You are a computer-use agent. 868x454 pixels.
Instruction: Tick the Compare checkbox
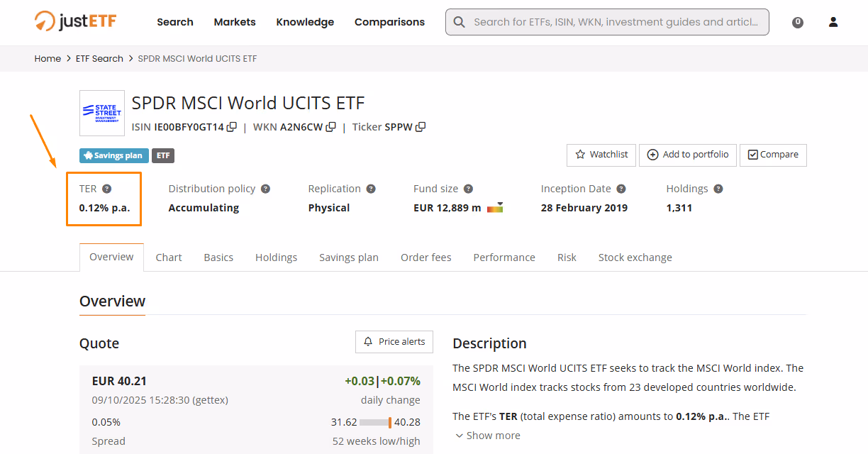[753, 155]
